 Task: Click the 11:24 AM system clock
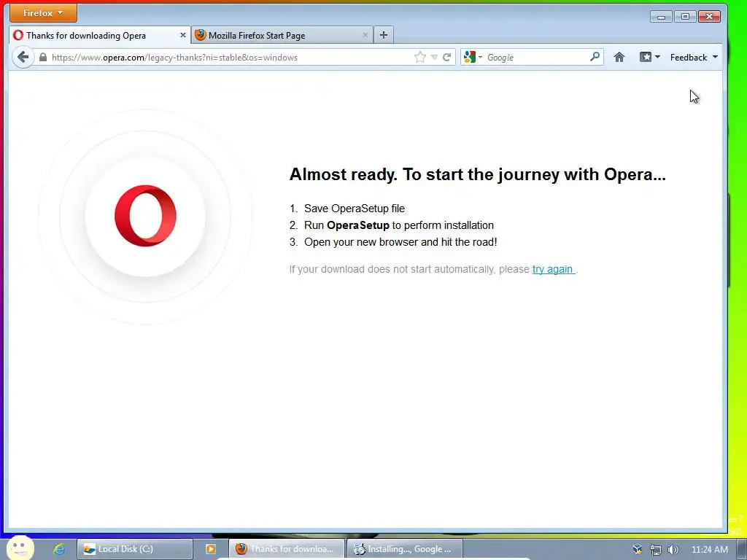tap(709, 550)
